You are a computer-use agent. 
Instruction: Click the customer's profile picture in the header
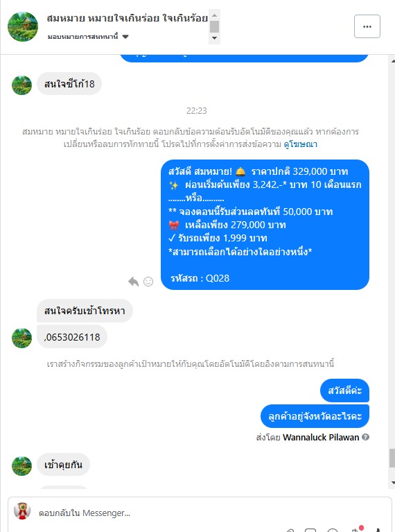[x=23, y=26]
